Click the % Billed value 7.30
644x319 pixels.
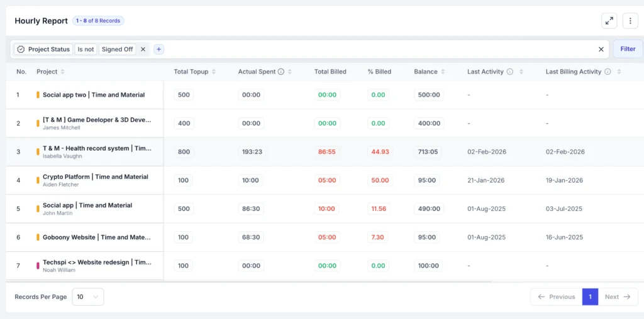(x=377, y=237)
